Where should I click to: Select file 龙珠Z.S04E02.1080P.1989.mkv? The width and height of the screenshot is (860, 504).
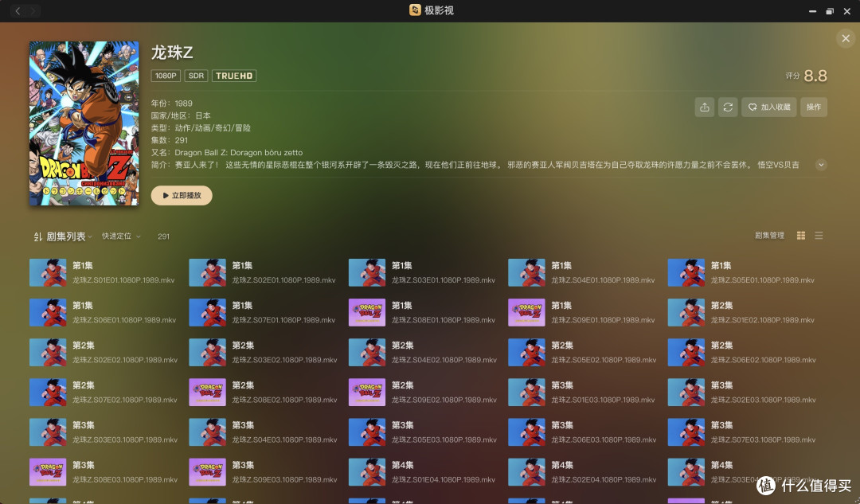point(444,360)
